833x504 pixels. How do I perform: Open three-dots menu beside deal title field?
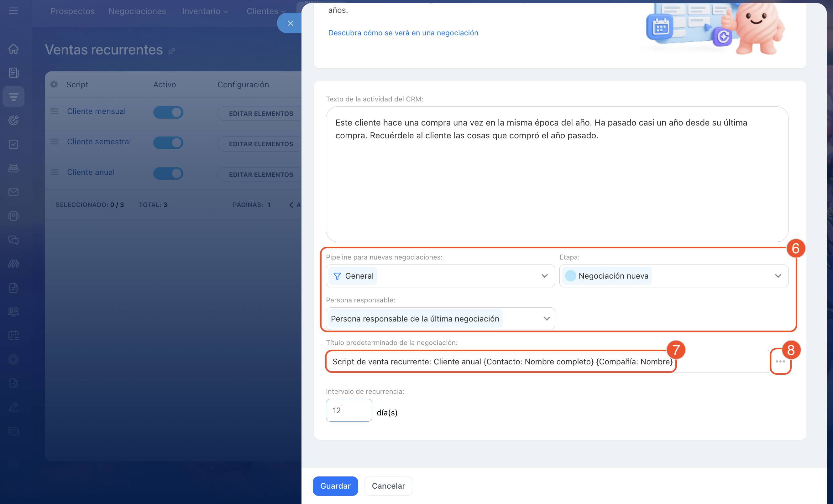tap(780, 362)
